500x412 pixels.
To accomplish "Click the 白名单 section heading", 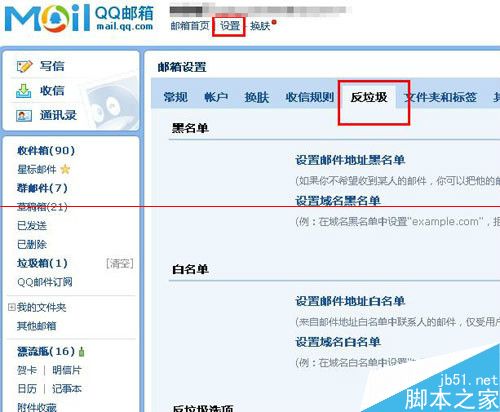I will click(190, 269).
